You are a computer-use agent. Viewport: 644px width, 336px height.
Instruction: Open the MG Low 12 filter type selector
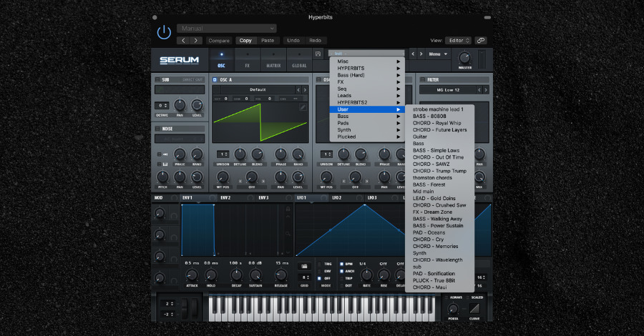[x=448, y=90]
